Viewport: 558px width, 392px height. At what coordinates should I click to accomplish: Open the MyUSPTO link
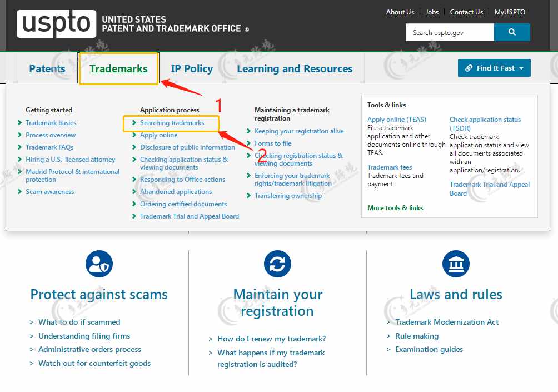(510, 12)
